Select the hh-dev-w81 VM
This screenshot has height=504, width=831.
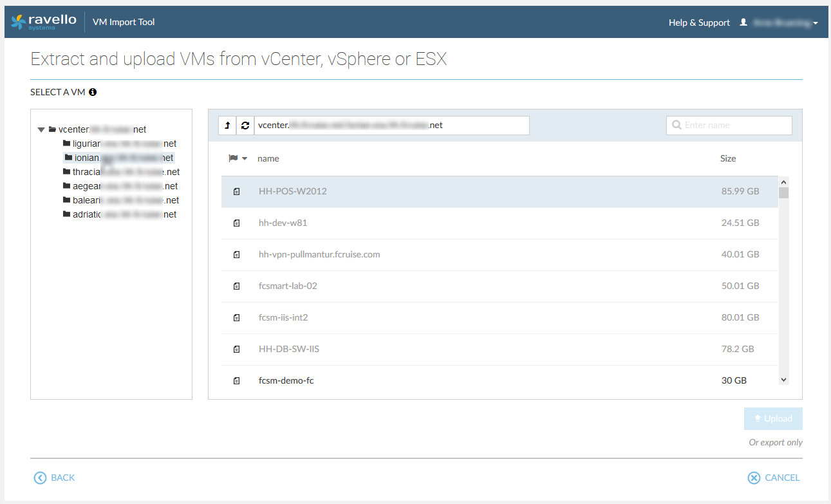[500, 223]
